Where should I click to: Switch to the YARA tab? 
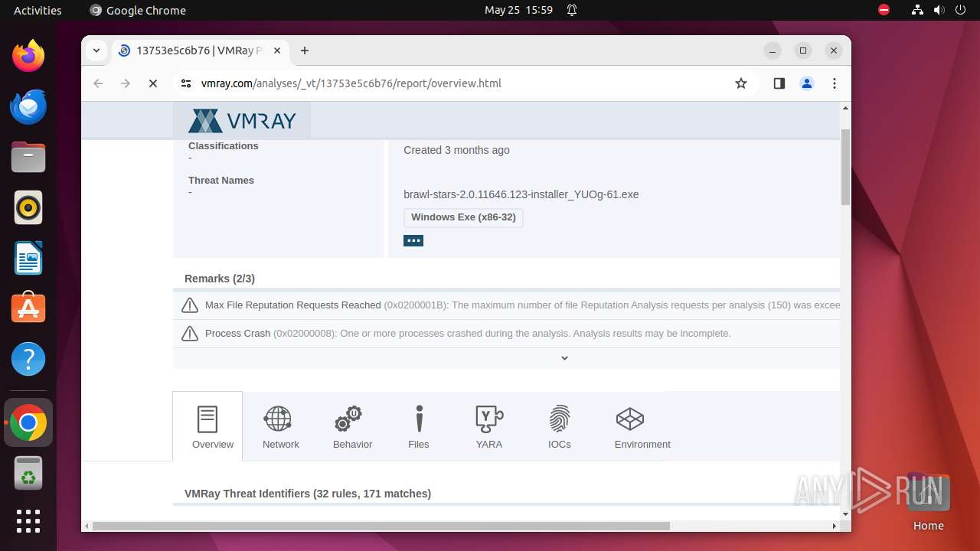click(489, 426)
